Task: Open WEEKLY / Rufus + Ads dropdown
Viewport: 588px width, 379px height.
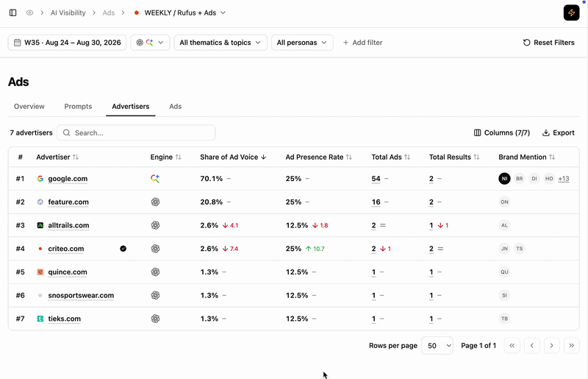Action: [x=180, y=13]
